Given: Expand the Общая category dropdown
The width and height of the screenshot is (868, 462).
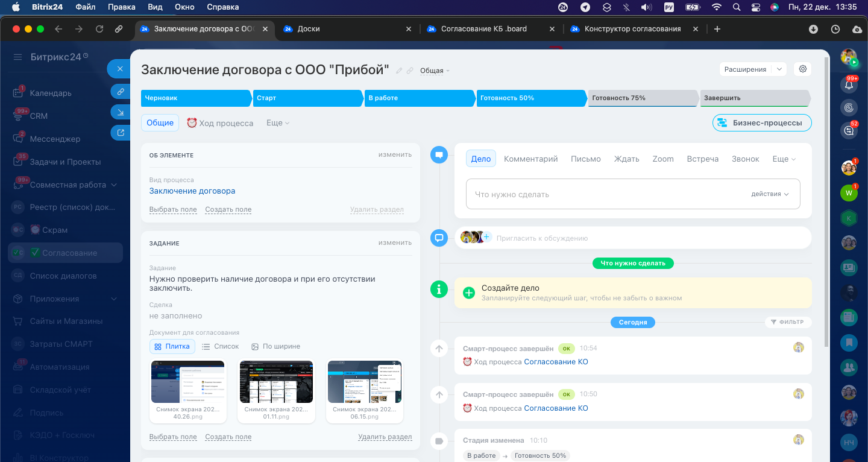Looking at the screenshot, I should click(x=435, y=71).
